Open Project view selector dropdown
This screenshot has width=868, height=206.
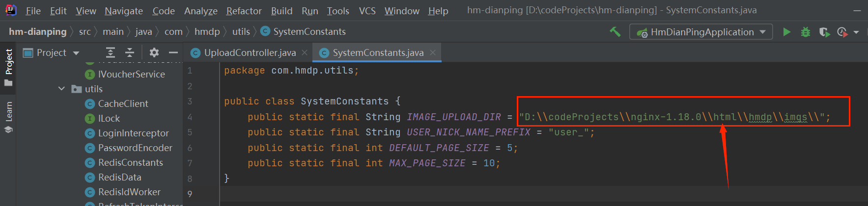point(51,52)
